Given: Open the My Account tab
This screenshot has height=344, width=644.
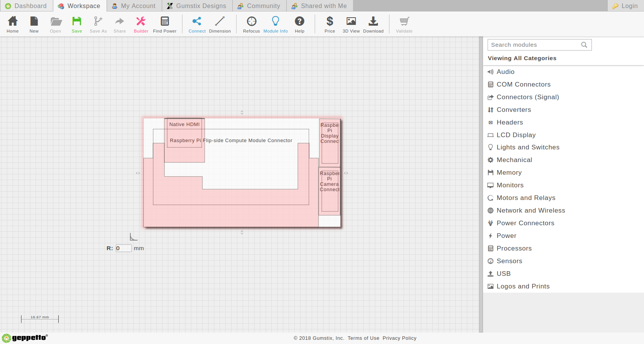Looking at the screenshot, I should pos(134,6).
